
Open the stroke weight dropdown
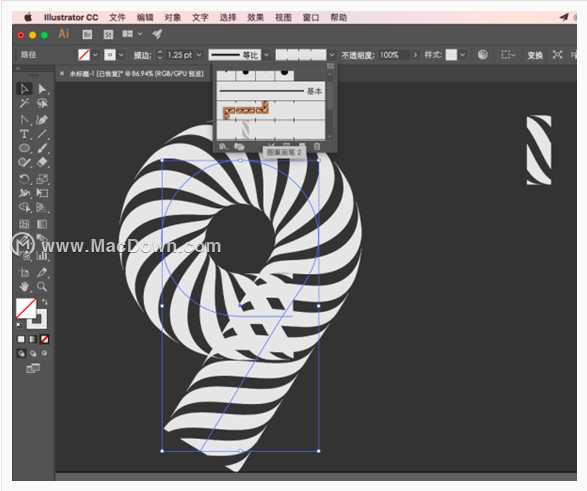[x=199, y=55]
